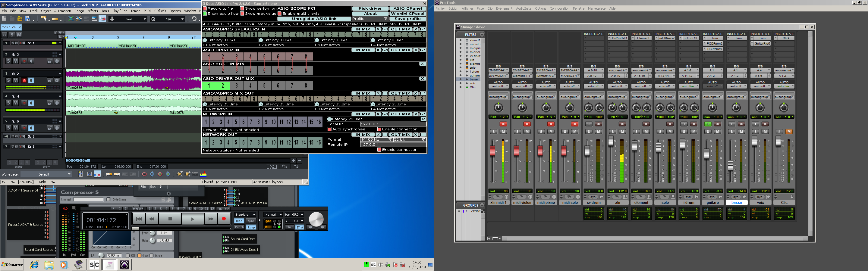Viewport: 868px width, 271px height.
Task: Click the Pick driver button
Action: pos(370,8)
